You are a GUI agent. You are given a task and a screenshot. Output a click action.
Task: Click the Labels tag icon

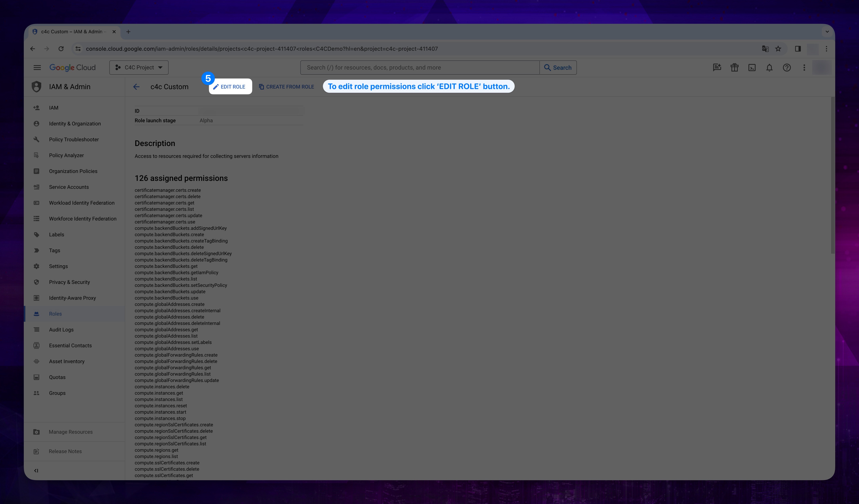point(36,234)
